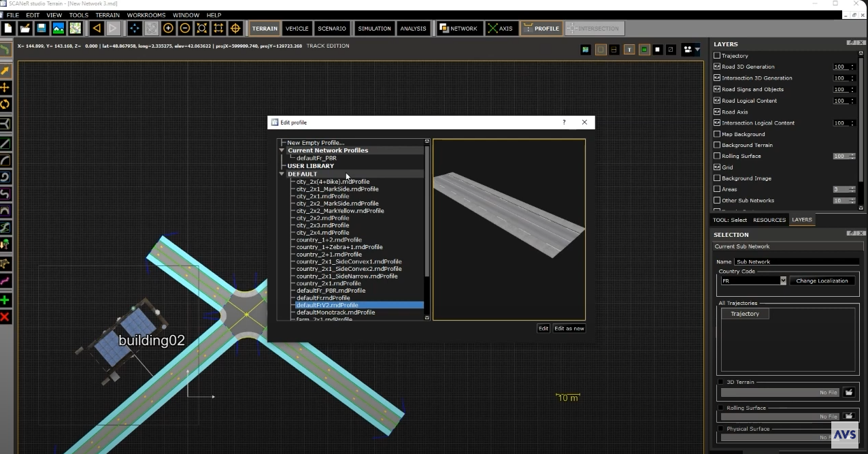
Task: Click the Save floppy disk icon
Action: 41,28
